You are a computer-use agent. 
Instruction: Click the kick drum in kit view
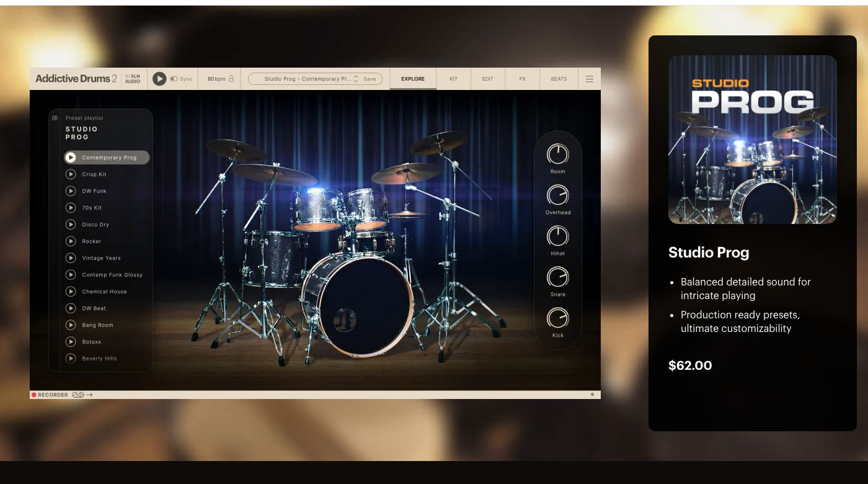click(357, 305)
